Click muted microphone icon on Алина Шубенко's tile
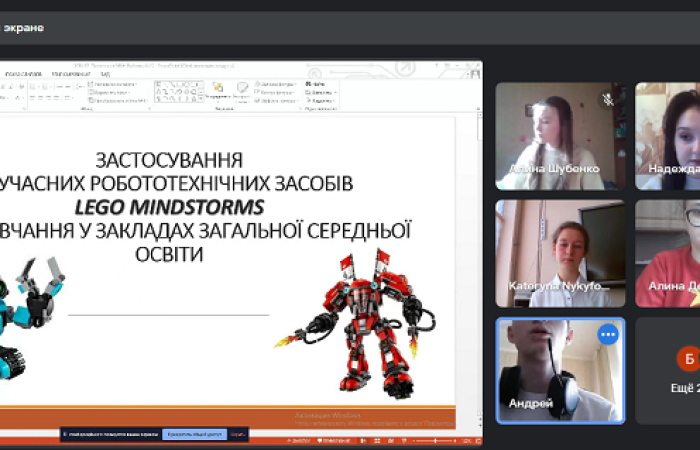 tap(608, 99)
